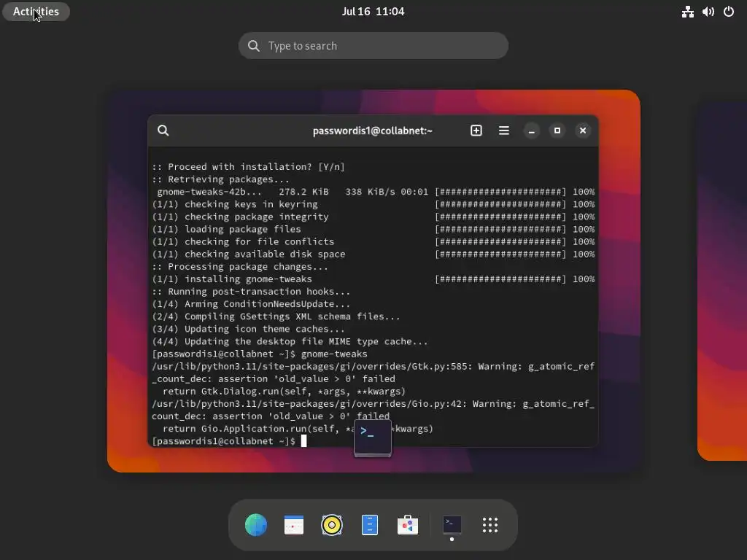747x560 pixels.
Task: Click the volume speaker icon in top bar
Action: coord(708,12)
